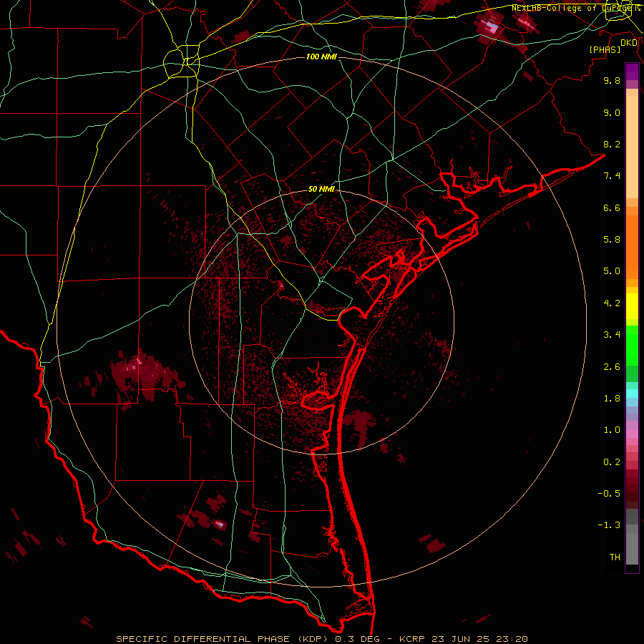Click the purple band atop the color bar

(x=632, y=72)
